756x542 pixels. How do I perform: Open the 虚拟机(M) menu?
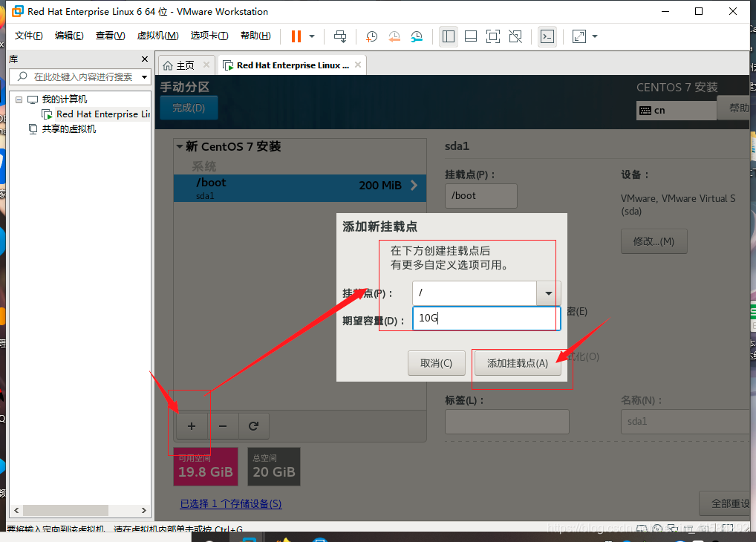point(157,36)
